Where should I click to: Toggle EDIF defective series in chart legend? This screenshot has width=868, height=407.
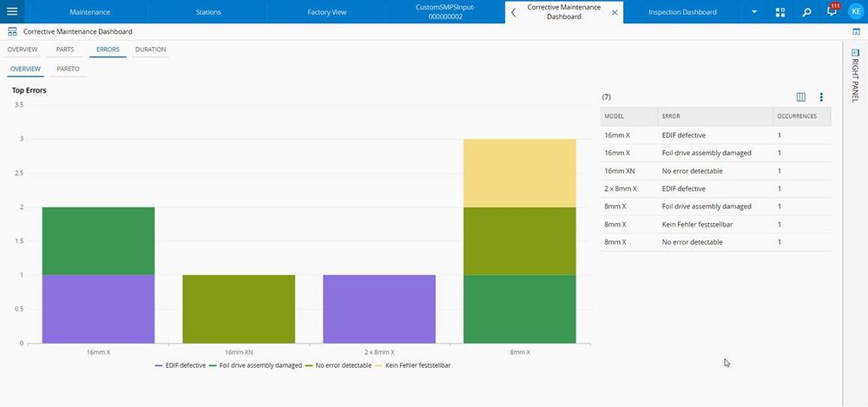pyautogui.click(x=181, y=365)
